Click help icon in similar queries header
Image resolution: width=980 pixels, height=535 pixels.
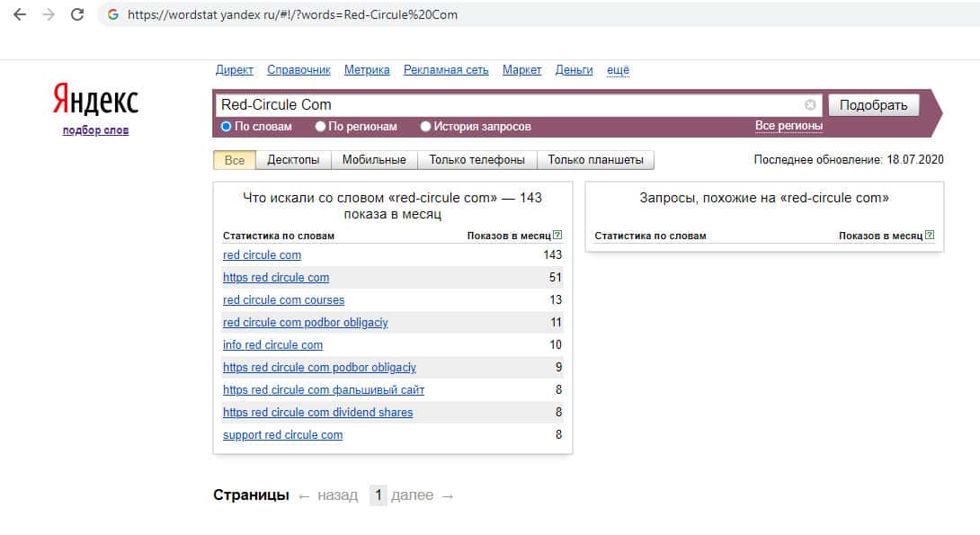[x=930, y=236]
